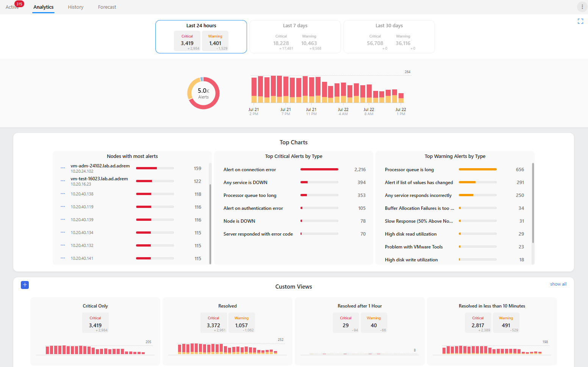Viewport: 588px width, 367px height.
Task: Click Critical 3,419 count in Last 24 hours
Action: tap(187, 41)
